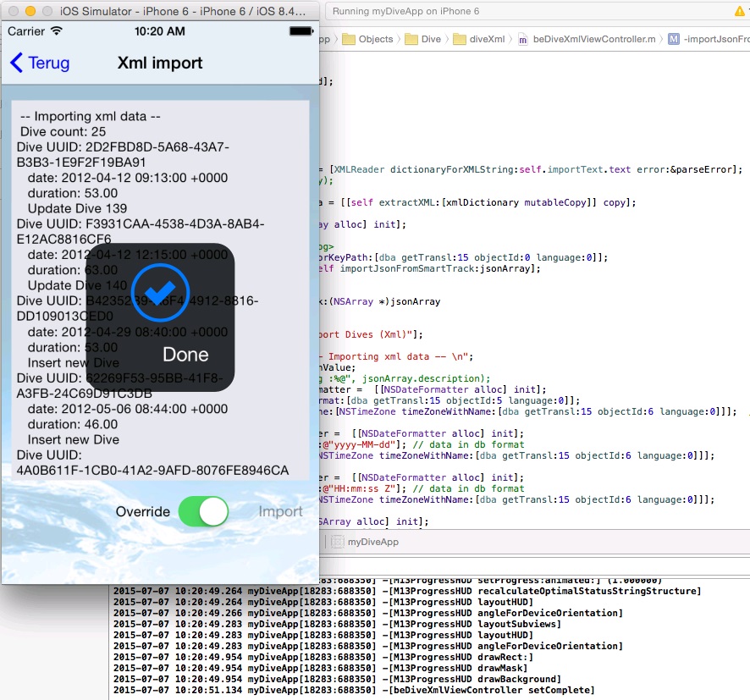Click the layoutSubviews log line
Viewport: 750px width, 700px height.
click(x=337, y=624)
